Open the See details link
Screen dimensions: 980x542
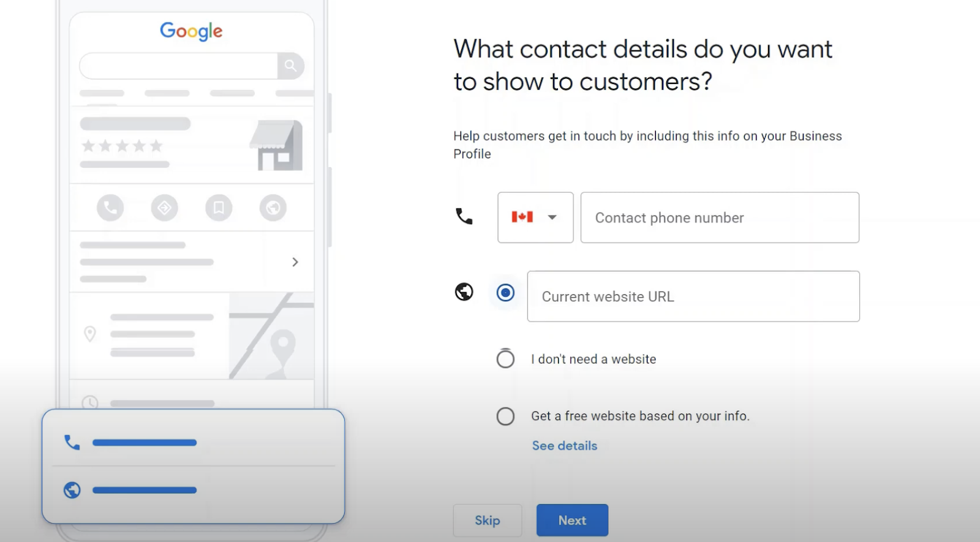pyautogui.click(x=565, y=446)
